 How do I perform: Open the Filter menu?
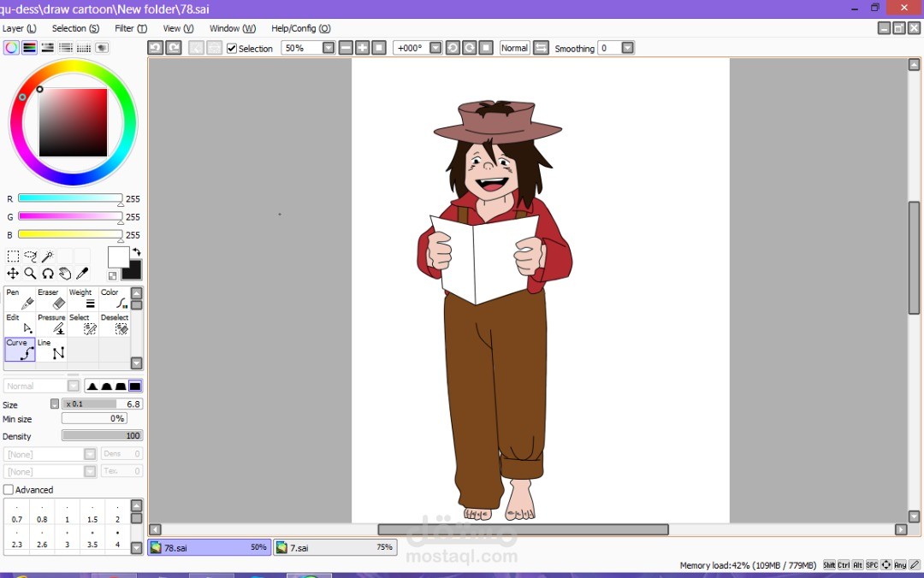point(130,28)
